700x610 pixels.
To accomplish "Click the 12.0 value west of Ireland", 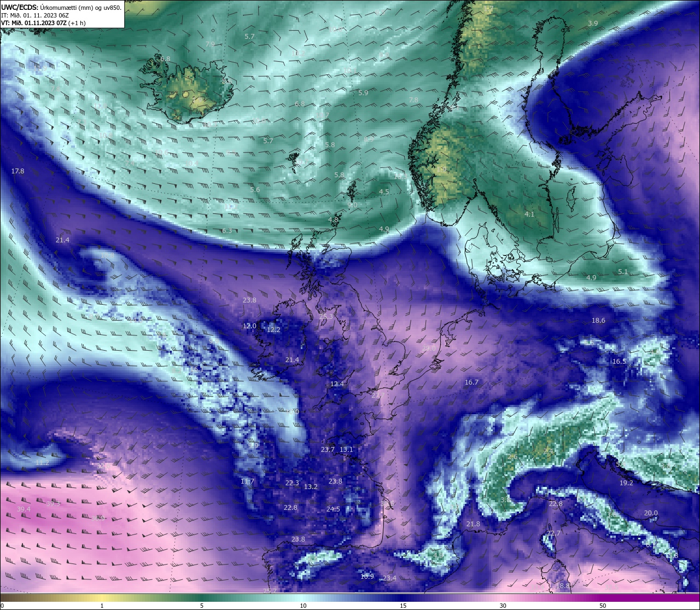I will [249, 326].
